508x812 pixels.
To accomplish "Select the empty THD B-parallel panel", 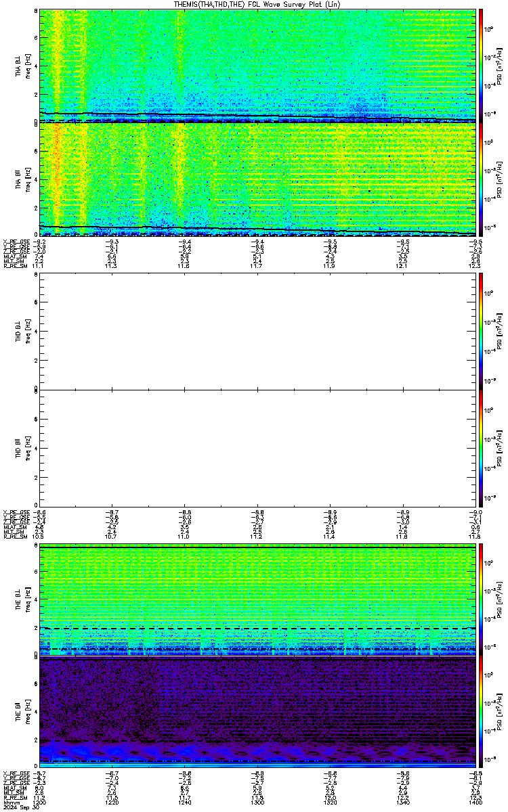I will [257, 447].
